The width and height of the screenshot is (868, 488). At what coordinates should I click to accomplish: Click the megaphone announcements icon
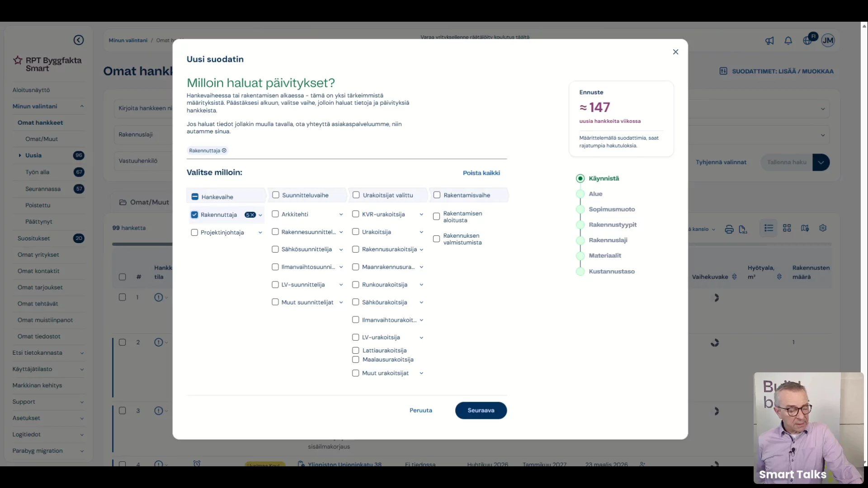(x=769, y=41)
